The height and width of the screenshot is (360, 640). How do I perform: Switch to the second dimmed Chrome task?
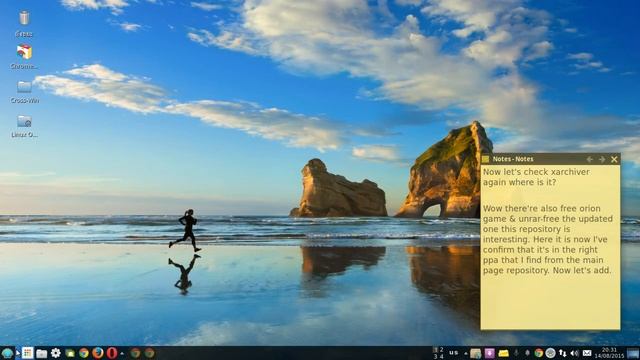coord(149,353)
